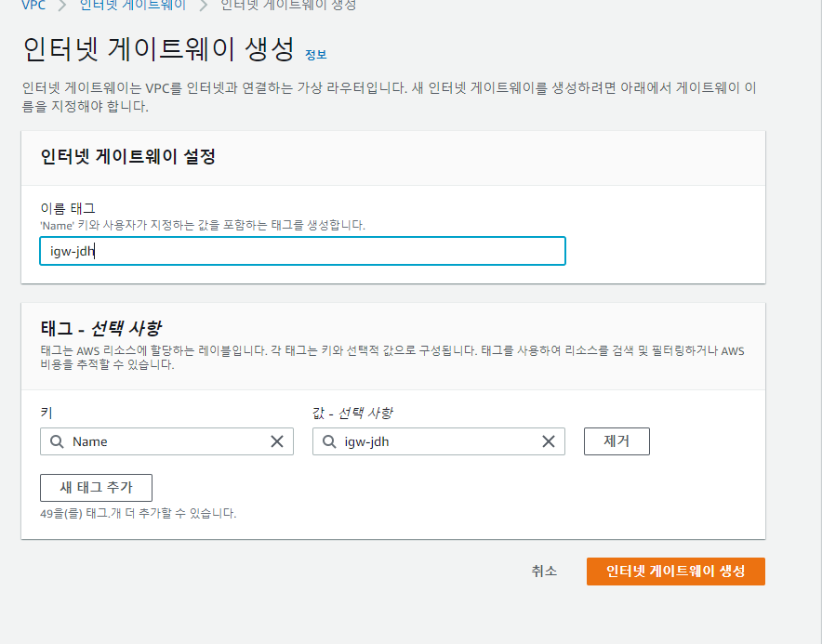Click the second breadcrumb chevron separator
Viewport: 822px width, 644px height.
pyautogui.click(x=204, y=7)
